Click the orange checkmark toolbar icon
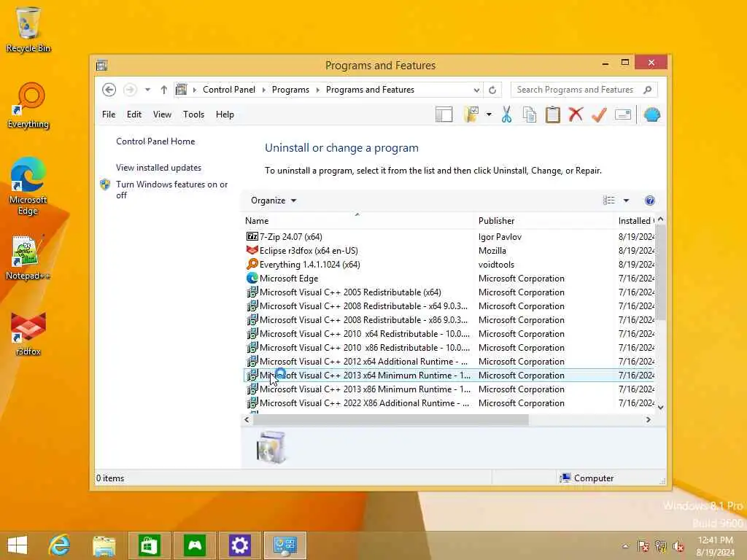This screenshot has width=747, height=560. coord(600,114)
